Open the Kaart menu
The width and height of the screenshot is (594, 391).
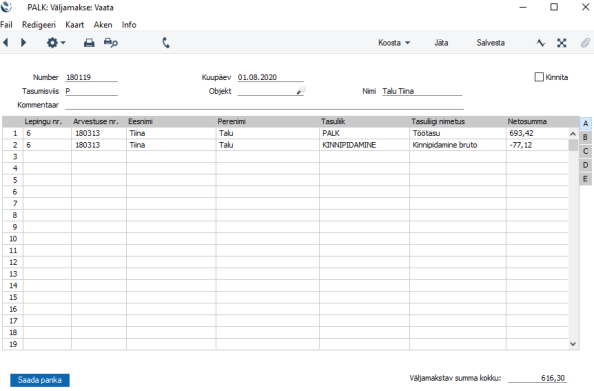click(74, 25)
